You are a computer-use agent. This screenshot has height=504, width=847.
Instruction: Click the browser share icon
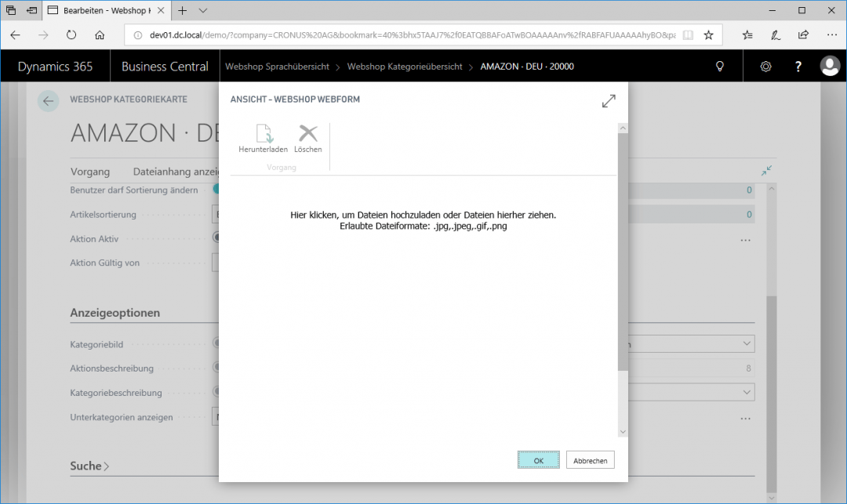coord(803,35)
